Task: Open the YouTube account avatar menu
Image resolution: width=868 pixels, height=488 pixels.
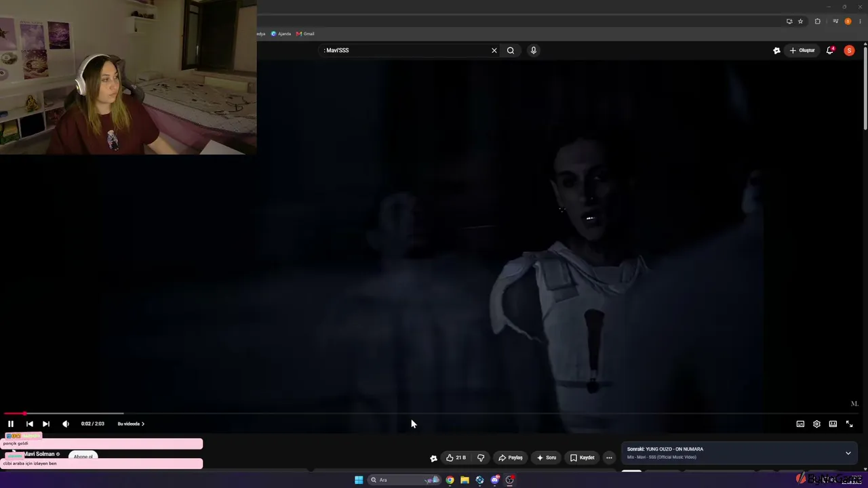Action: click(x=849, y=50)
